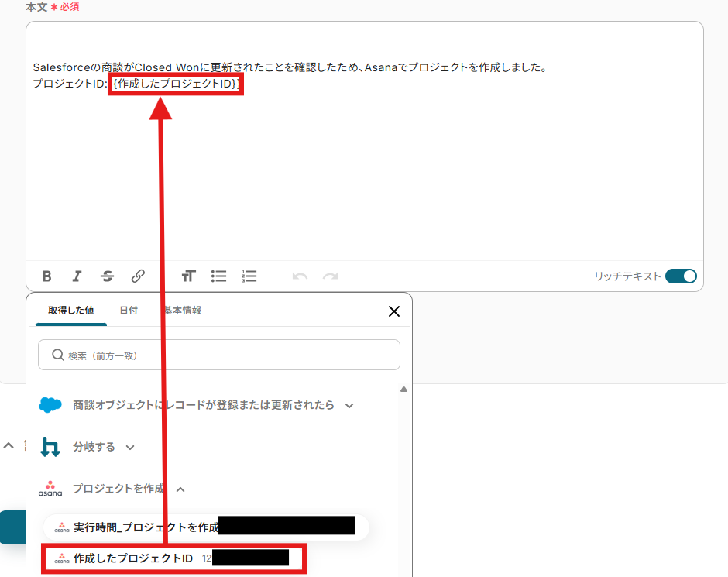728x577 pixels.
Task: Insert a numbered list
Action: pos(249,276)
